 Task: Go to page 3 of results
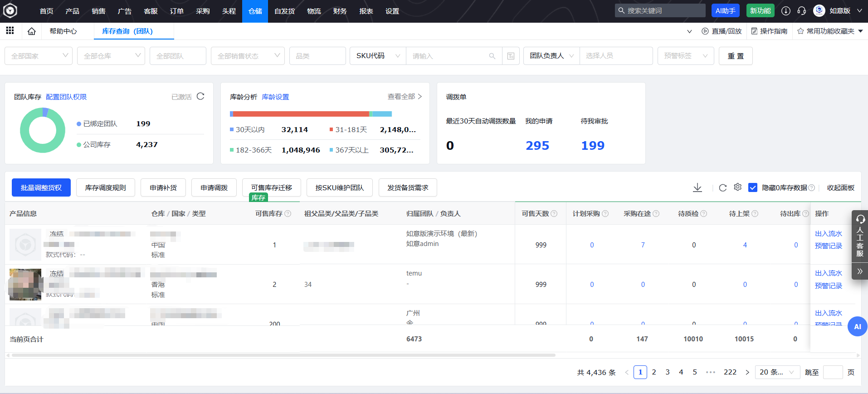coord(668,372)
